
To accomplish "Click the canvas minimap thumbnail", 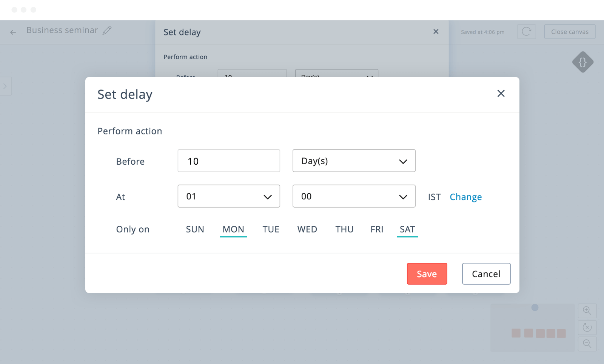I will click(532, 328).
